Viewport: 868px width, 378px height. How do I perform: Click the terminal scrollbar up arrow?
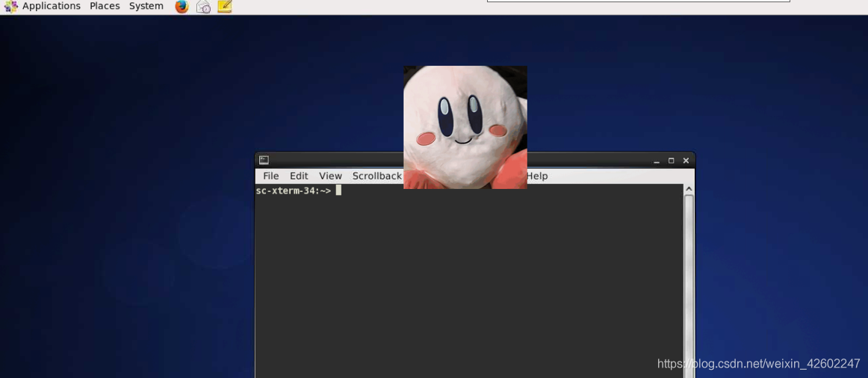tap(689, 189)
